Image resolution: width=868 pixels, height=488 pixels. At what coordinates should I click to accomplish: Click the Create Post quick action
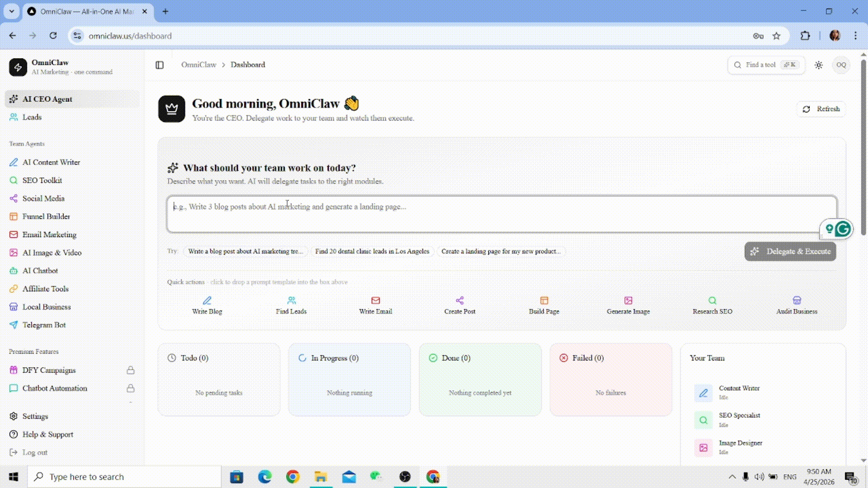pyautogui.click(x=460, y=305)
